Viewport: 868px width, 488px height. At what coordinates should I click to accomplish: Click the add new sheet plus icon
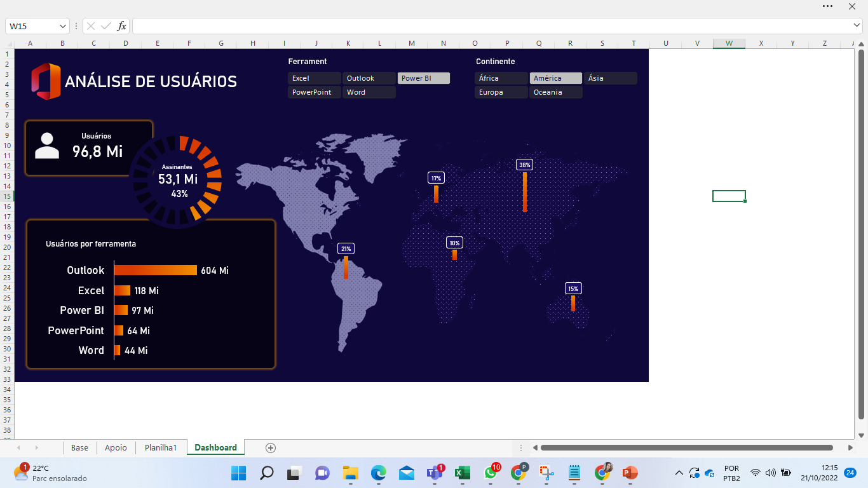(x=271, y=448)
